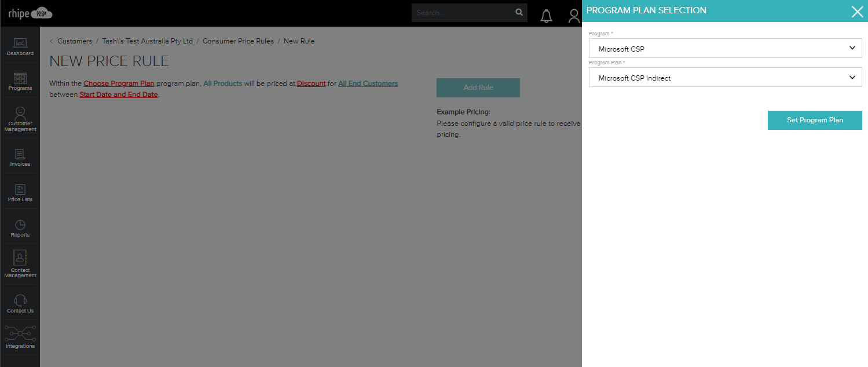Click the Choose Program Plan link
This screenshot has width=868, height=367.
coord(119,83)
